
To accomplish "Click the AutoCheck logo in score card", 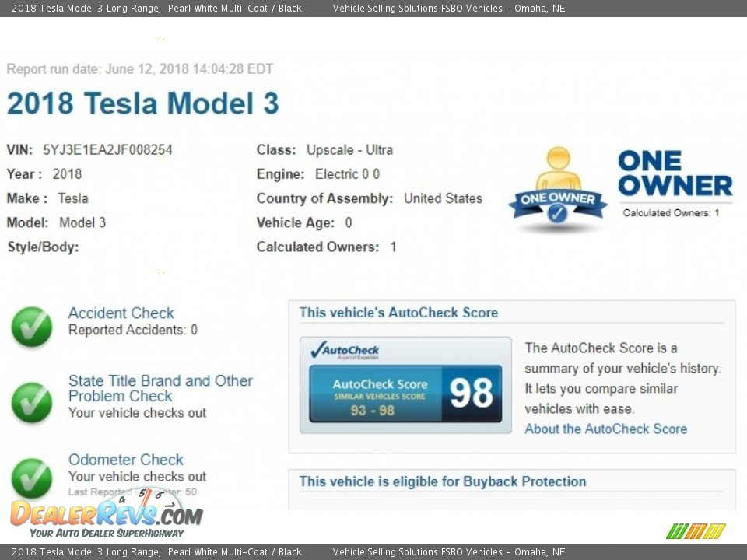I will [x=345, y=351].
